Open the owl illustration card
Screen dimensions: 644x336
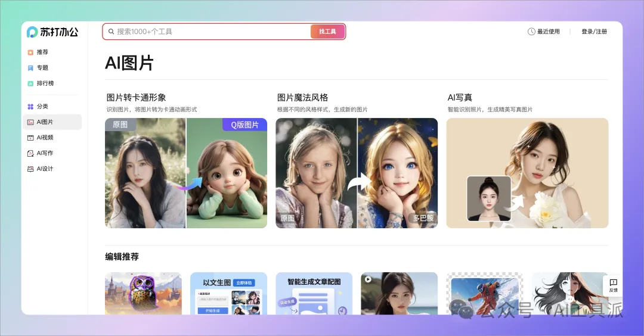coord(143,293)
